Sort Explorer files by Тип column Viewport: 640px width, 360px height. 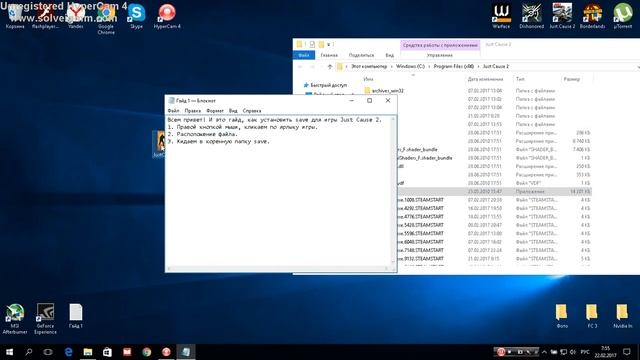tap(520, 79)
